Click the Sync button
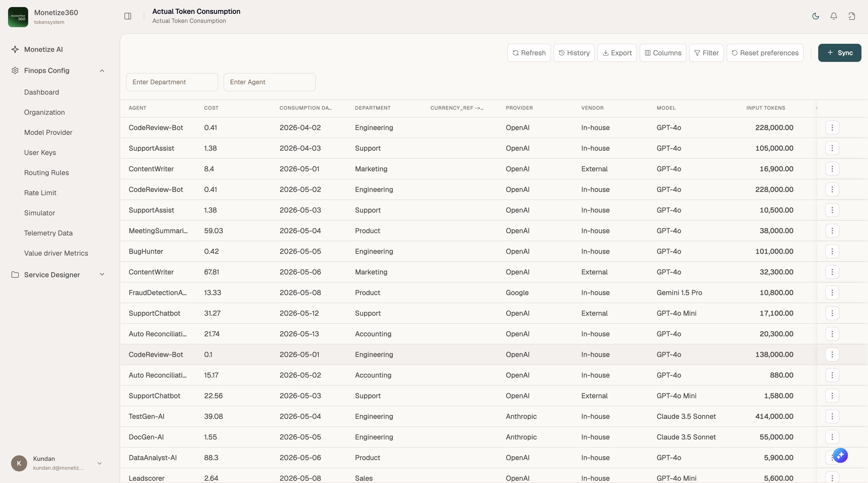The image size is (868, 483). point(839,53)
